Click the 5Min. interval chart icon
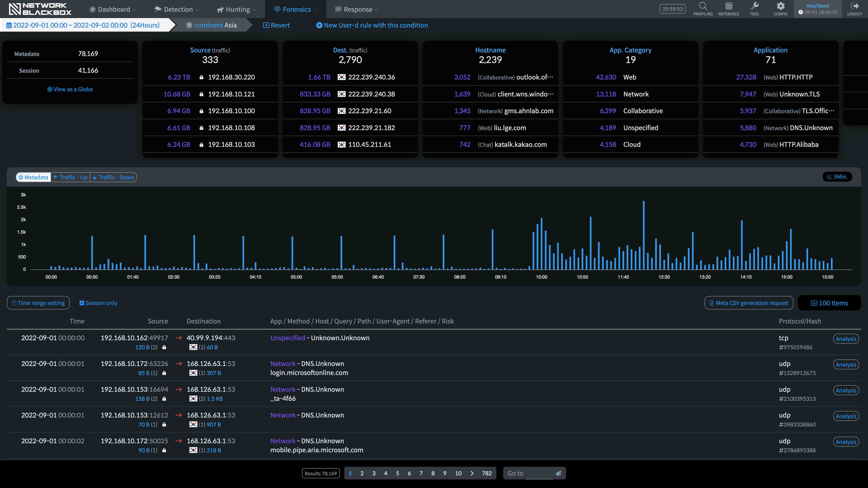The height and width of the screenshot is (488, 868). tap(829, 177)
